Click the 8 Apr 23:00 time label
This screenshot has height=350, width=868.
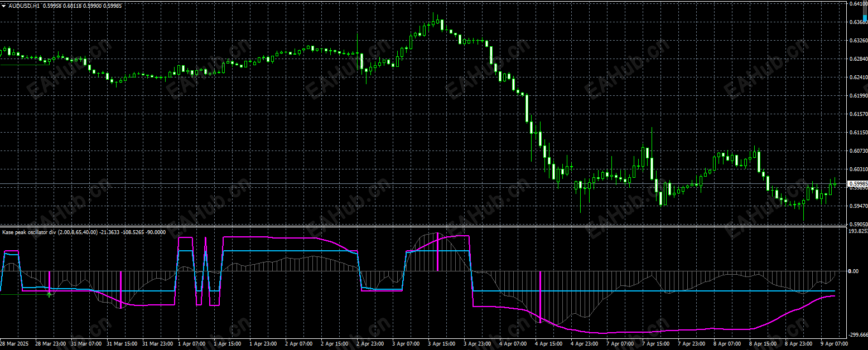pyautogui.click(x=799, y=344)
